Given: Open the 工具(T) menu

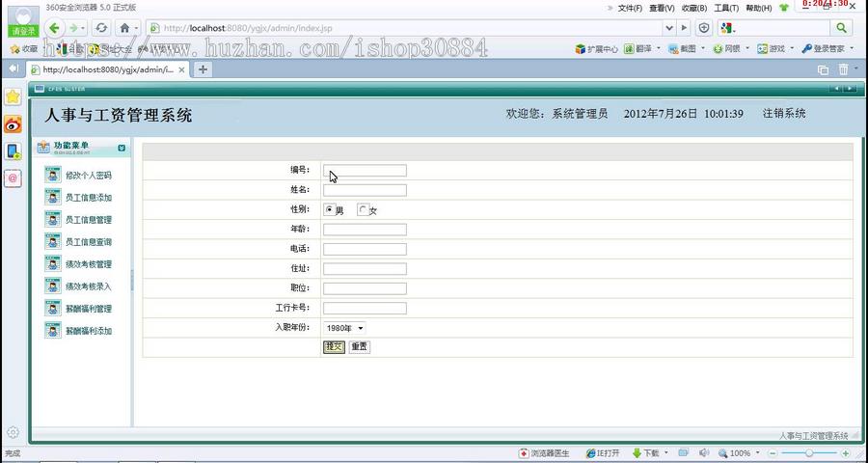Looking at the screenshot, I should (x=726, y=9).
